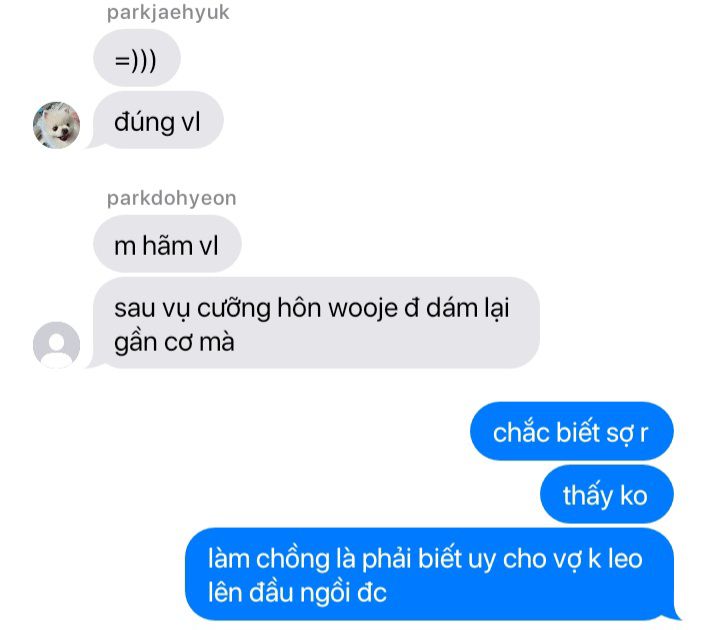Image resolution: width=720 pixels, height=630 pixels.
Task: Select the "m hãm vl" message bubble
Action: tap(167, 244)
